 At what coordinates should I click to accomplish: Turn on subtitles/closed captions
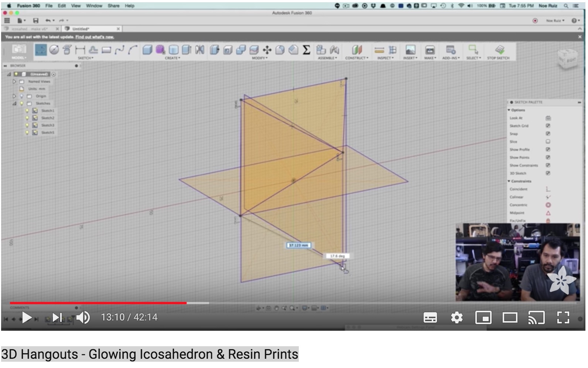430,317
